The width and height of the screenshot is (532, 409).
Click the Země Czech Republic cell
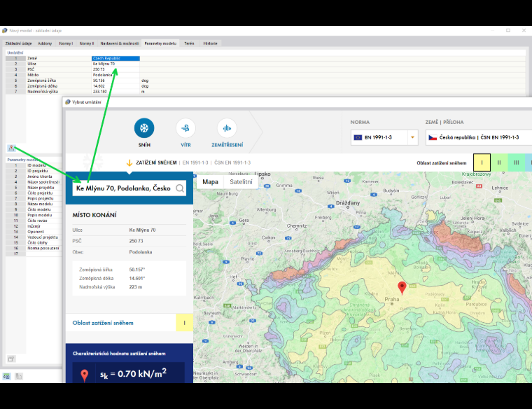pyautogui.click(x=115, y=58)
